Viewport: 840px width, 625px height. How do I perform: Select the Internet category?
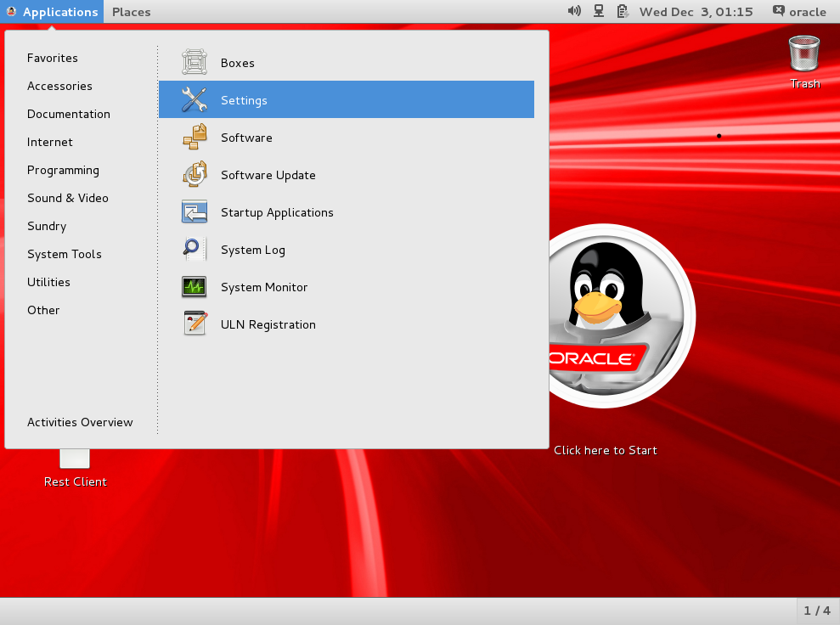tap(50, 142)
